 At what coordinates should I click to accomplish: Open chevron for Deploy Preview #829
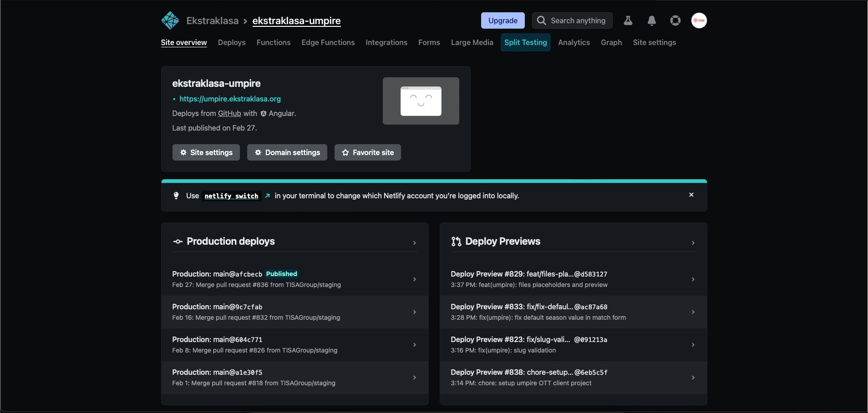[693, 279]
